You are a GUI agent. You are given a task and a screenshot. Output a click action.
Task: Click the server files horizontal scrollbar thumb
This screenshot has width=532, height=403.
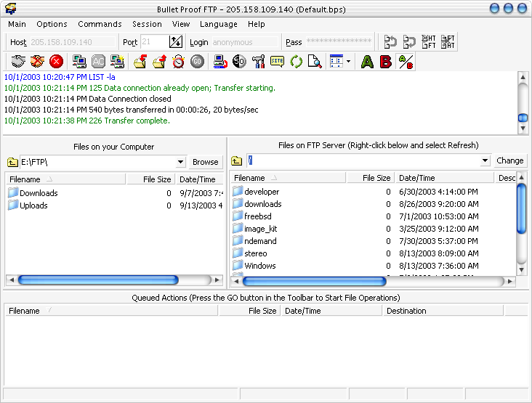coord(315,281)
